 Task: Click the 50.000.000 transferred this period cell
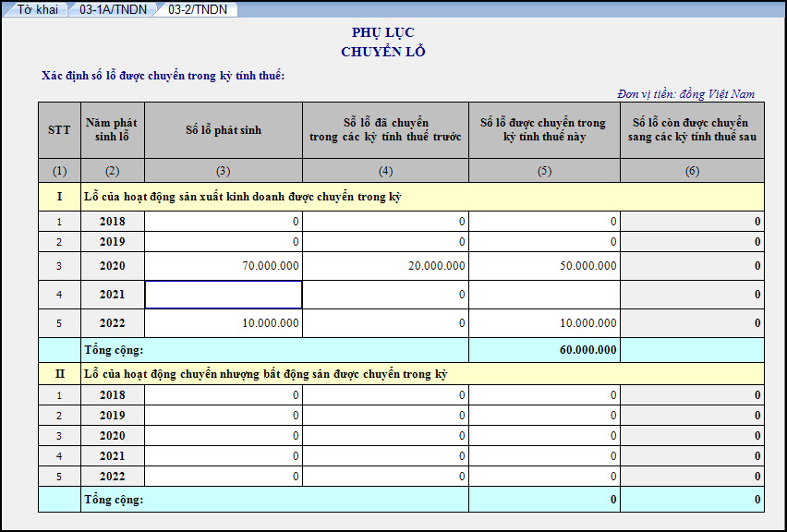pyautogui.click(x=544, y=266)
